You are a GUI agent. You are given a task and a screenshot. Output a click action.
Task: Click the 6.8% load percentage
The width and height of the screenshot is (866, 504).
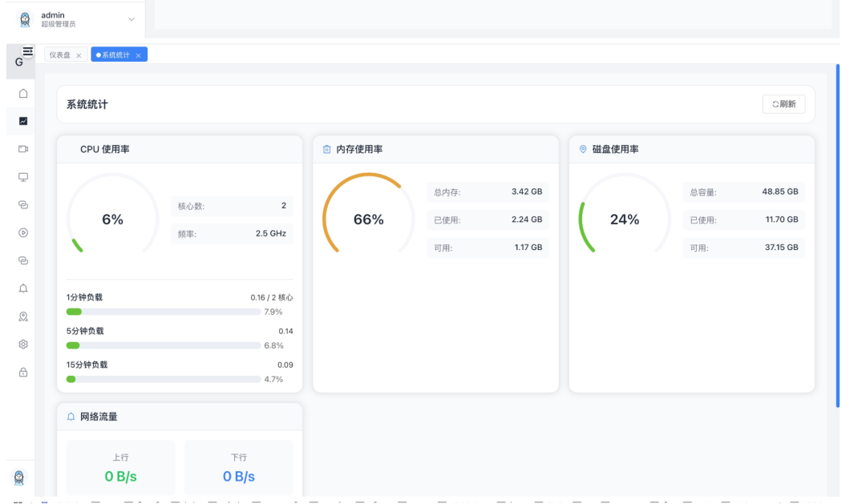coord(274,345)
